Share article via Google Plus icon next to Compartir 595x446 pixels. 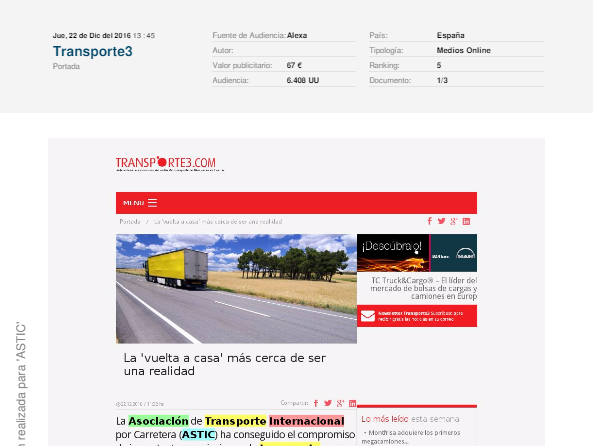tap(340, 403)
